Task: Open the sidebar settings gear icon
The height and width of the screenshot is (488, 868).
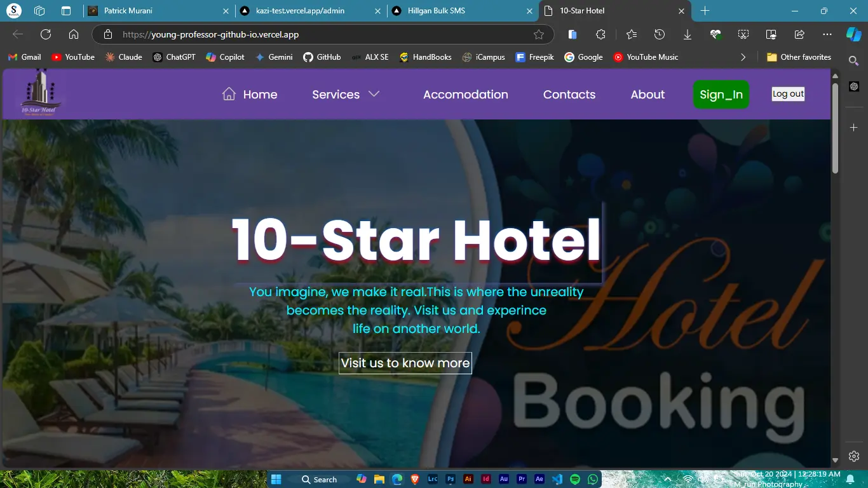Action: pyautogui.click(x=854, y=456)
